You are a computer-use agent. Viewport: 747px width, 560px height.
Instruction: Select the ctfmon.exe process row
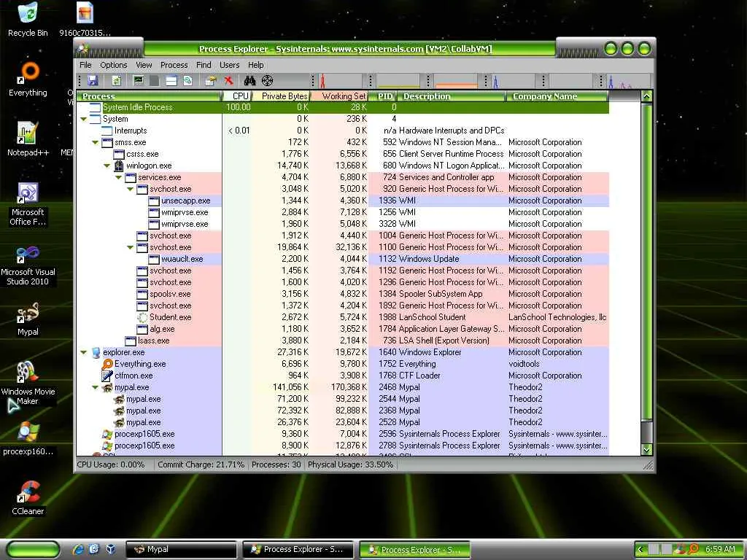click(343, 376)
